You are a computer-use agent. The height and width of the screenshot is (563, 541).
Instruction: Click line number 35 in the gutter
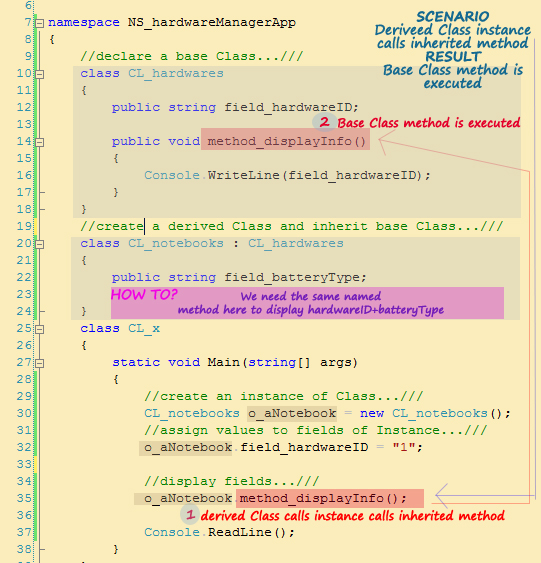[24, 498]
